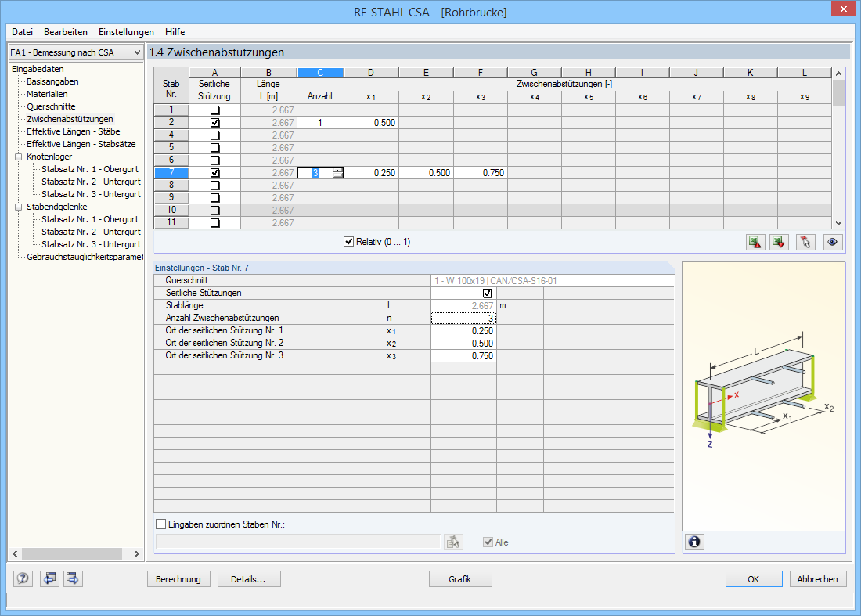This screenshot has width=861, height=616.
Task: Click the table scroll down arrow
Action: click(x=838, y=223)
